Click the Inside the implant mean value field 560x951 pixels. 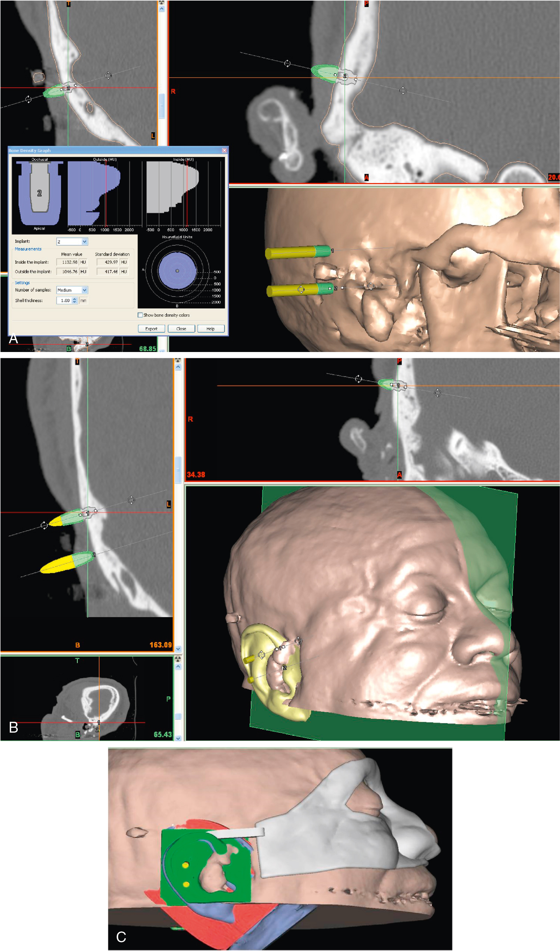point(68,262)
